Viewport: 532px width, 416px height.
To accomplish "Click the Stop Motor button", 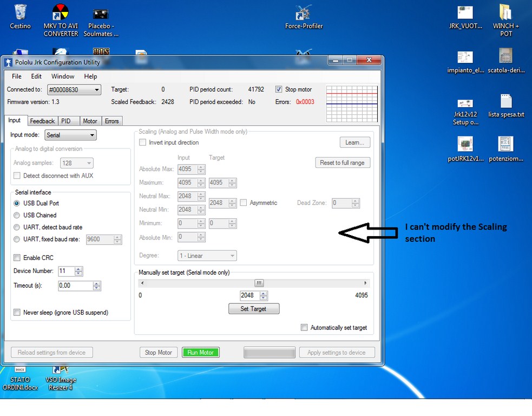I will pos(159,353).
